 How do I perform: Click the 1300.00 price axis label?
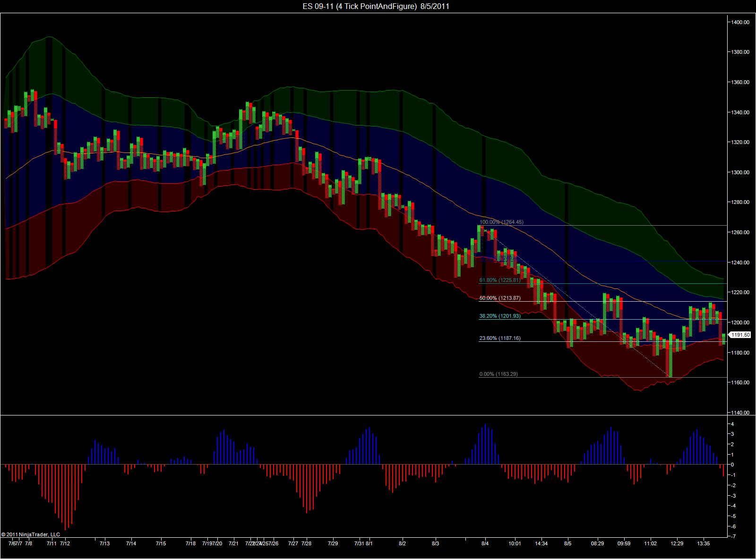pos(740,172)
